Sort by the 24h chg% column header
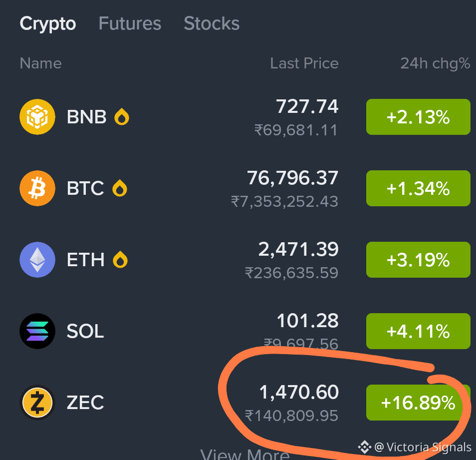 [x=435, y=63]
